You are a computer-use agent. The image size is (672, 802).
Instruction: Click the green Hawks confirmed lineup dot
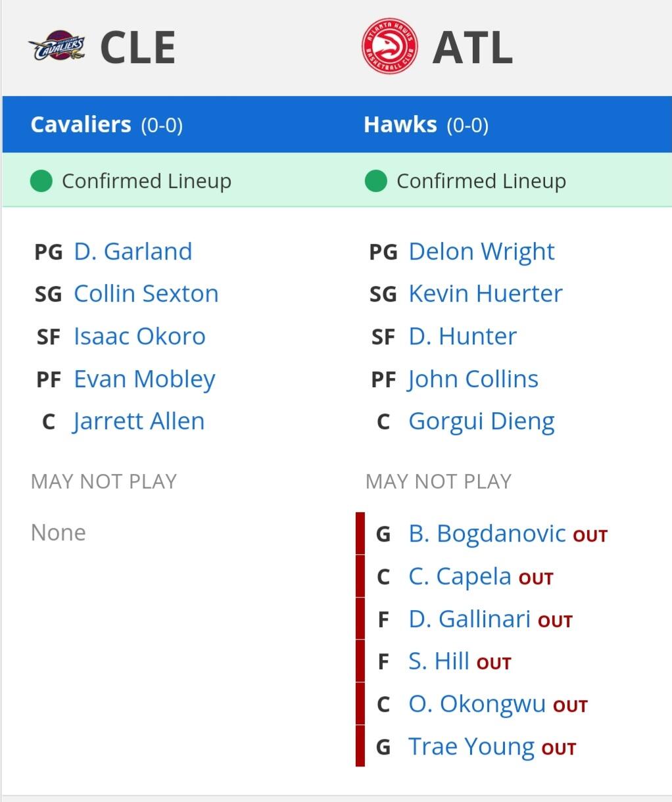tap(376, 181)
